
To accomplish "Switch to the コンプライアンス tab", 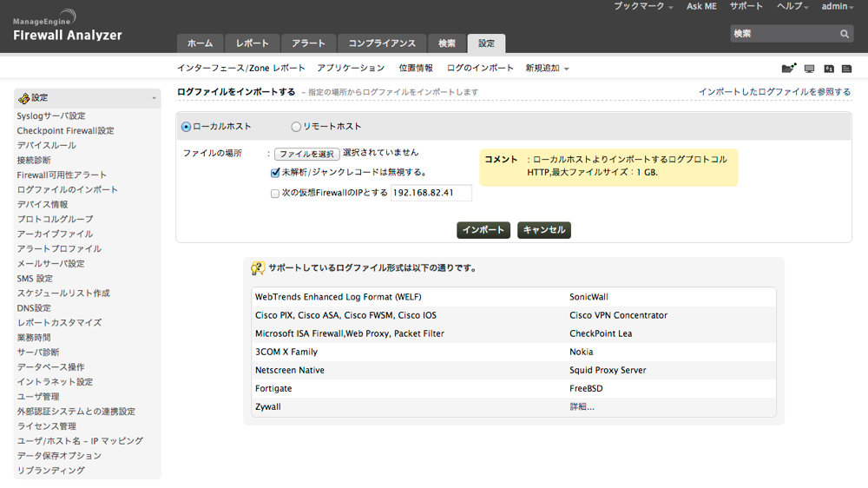I will click(x=382, y=43).
